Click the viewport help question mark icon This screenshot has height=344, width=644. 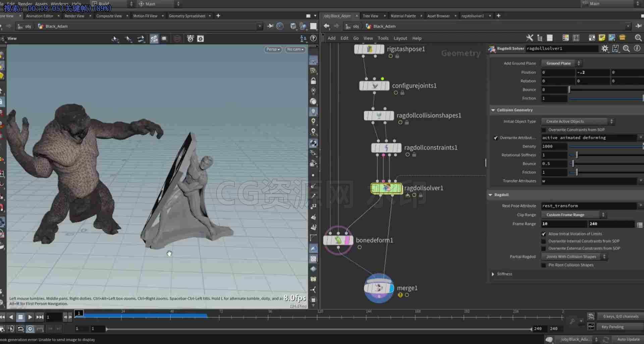[313, 38]
